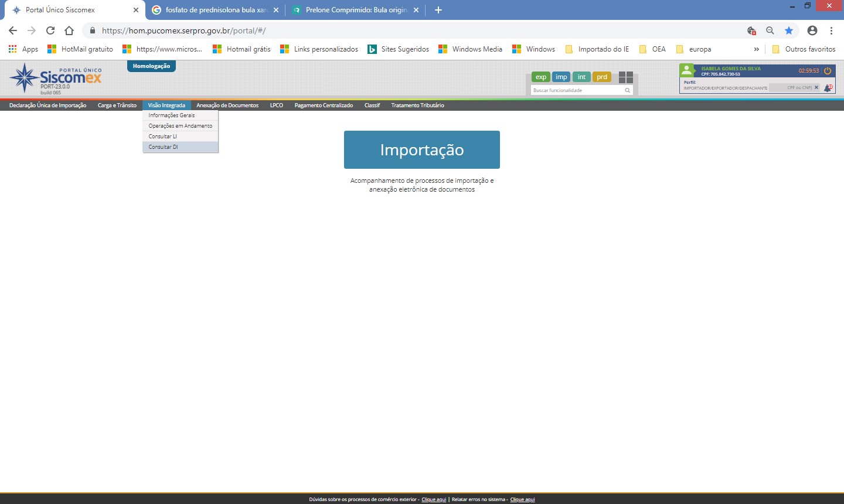
Task: Open the Chrome three-dot menu
Action: (832, 30)
